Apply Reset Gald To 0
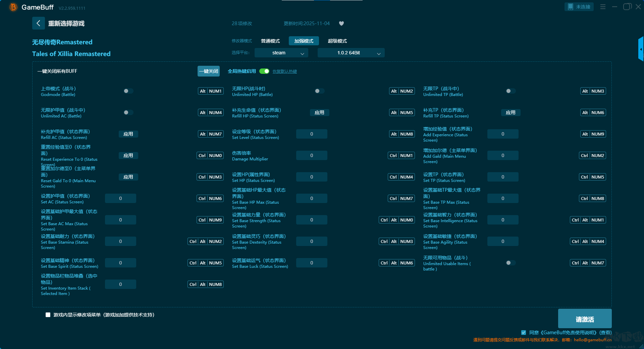Screen dimensions: 644x349 pyautogui.click(x=128, y=177)
